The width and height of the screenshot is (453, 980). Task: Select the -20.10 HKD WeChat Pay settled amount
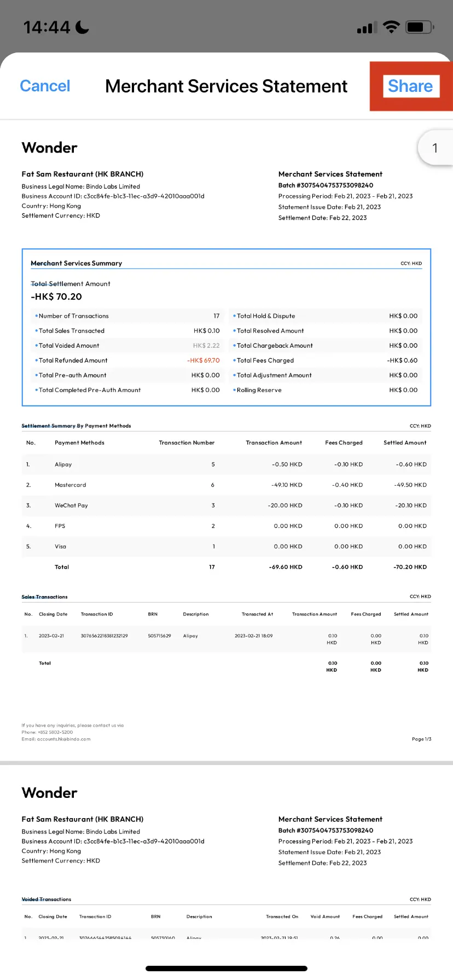tap(411, 505)
